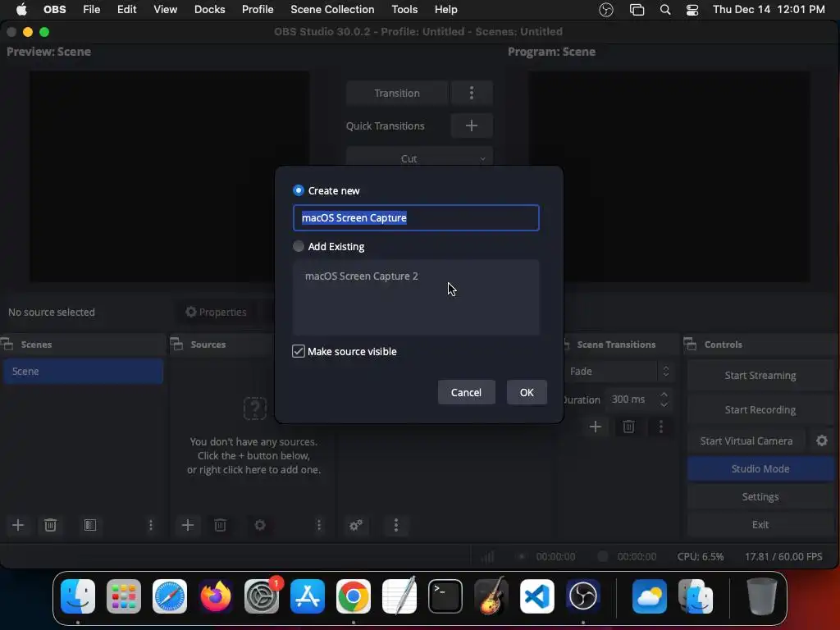Remove scene transition with the trash icon
The image size is (840, 630).
point(628,427)
